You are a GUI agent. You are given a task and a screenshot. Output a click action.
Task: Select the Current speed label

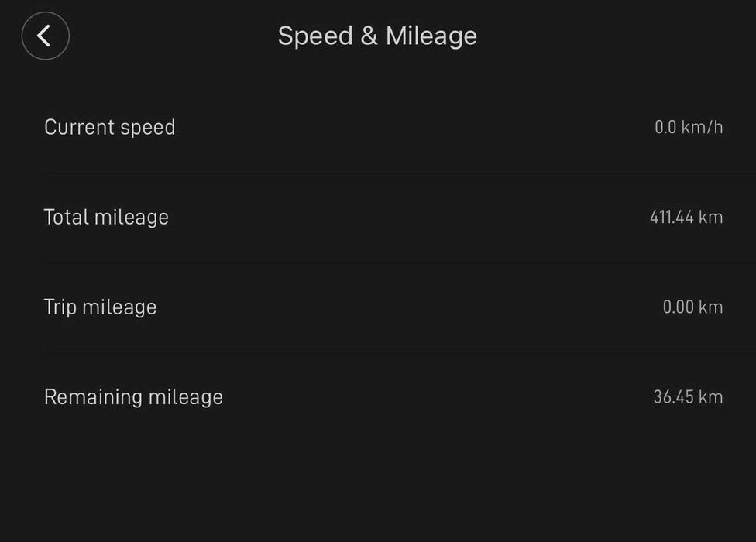110,127
